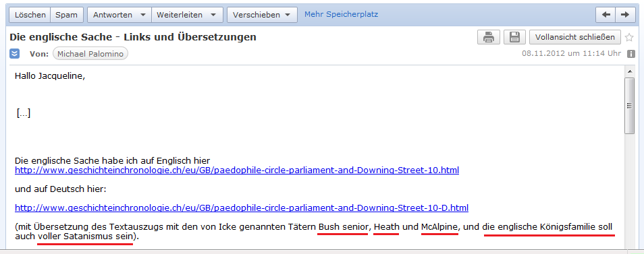
Task: Open the Mehr Speicherplatz link
Action: click(x=341, y=14)
